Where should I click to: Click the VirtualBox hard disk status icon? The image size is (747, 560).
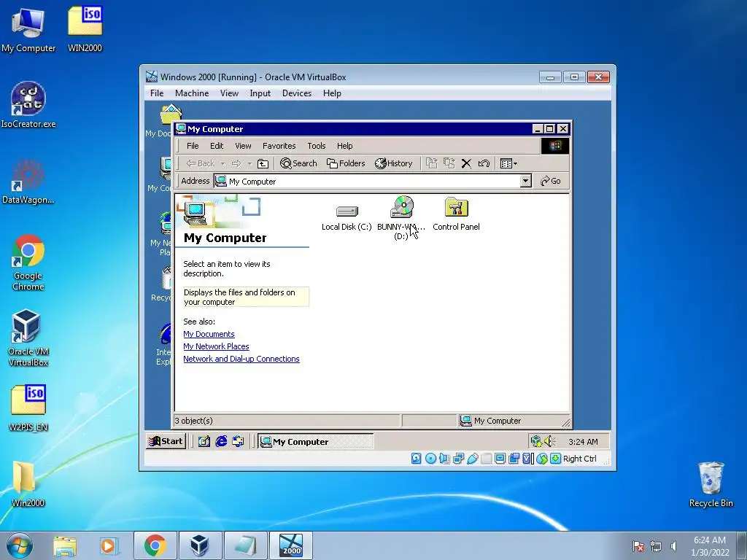coord(417,459)
